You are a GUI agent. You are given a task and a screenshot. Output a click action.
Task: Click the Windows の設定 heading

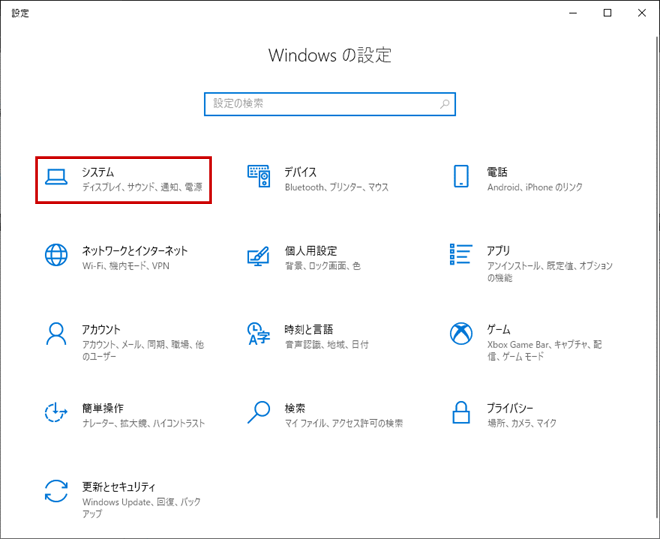[x=330, y=55]
